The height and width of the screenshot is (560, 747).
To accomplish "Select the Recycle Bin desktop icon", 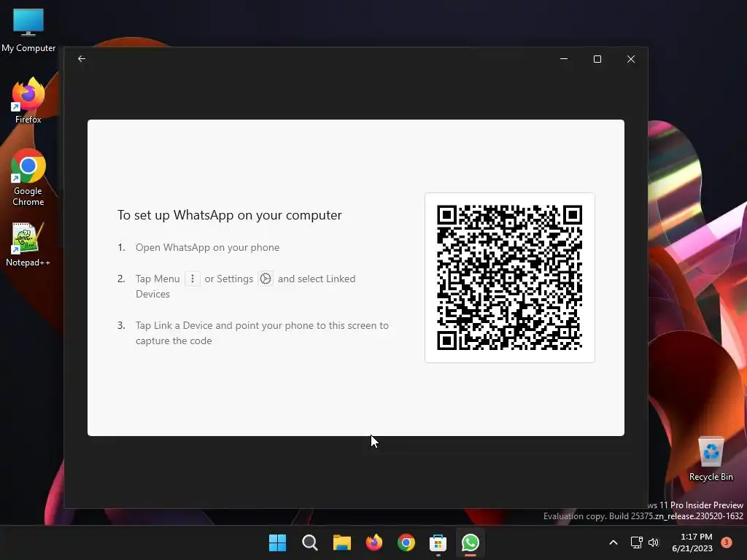I will [x=711, y=459].
